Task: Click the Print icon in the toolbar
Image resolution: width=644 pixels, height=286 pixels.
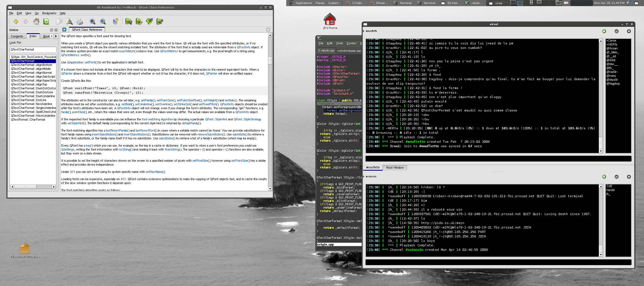Action: [80, 22]
